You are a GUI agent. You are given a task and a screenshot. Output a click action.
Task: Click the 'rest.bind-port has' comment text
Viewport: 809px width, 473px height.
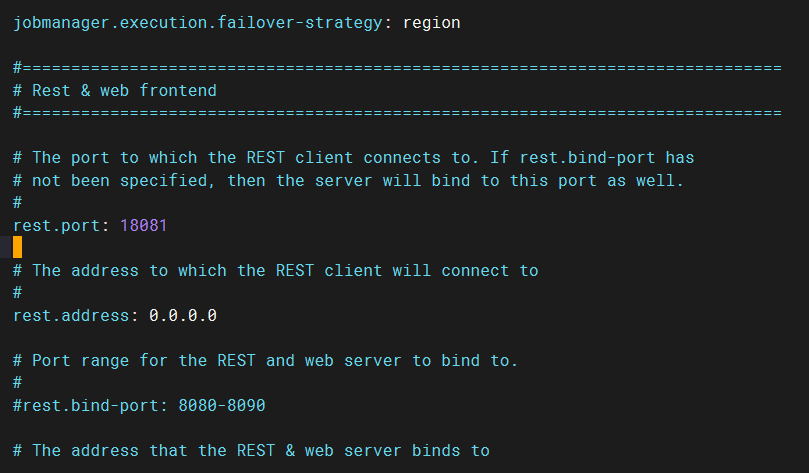607,158
